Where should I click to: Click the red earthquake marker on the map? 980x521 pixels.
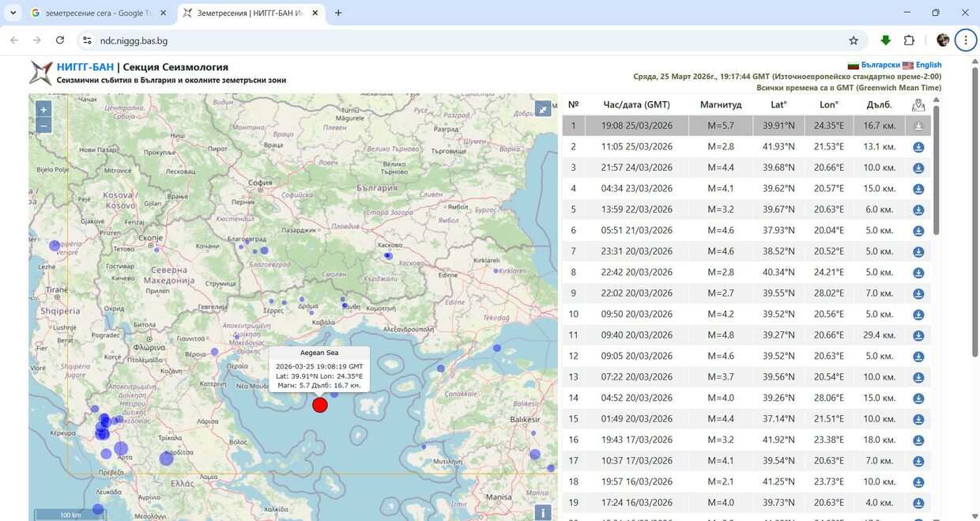(320, 405)
